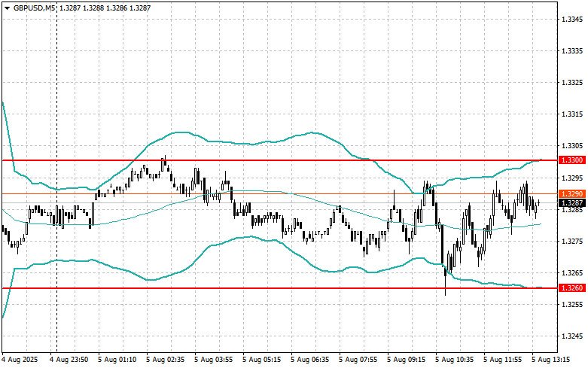
Task: Click the 4 Aug 2025 date label
Action: [20, 360]
